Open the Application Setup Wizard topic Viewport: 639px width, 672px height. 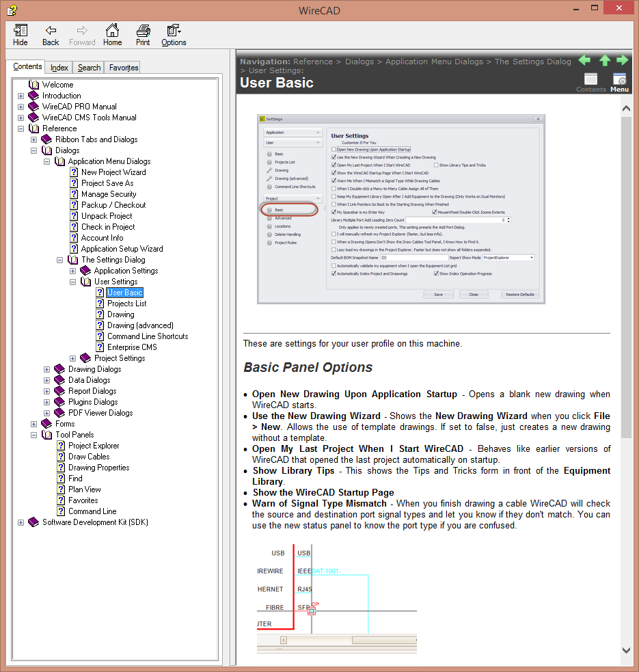(122, 249)
